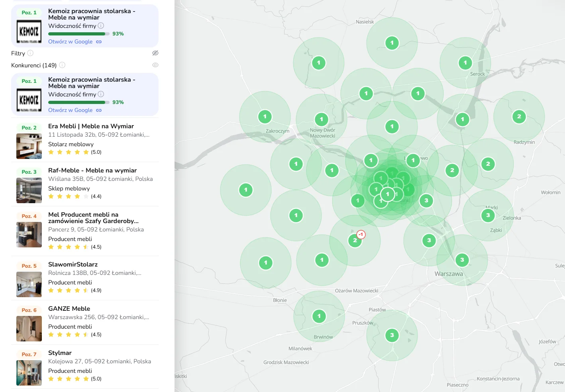
Task: Open Otwórz w Google in the pinned Kemoiz card above Filtry
Action: (71, 41)
